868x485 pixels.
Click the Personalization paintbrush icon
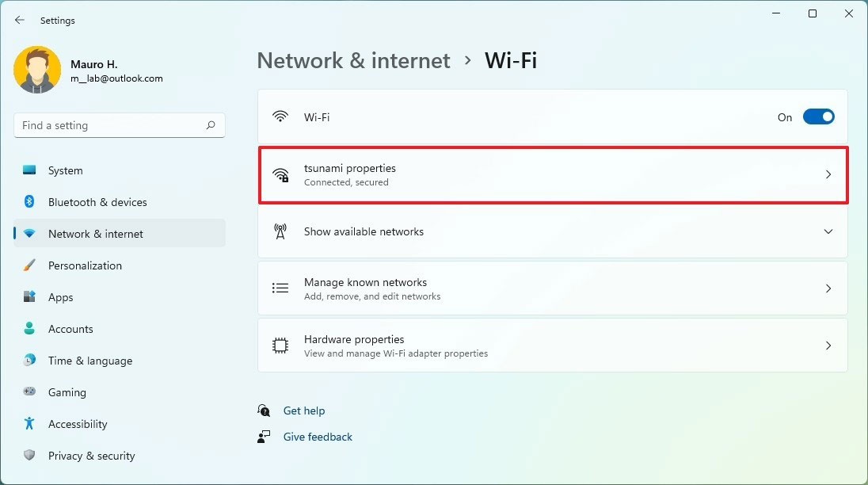click(x=29, y=265)
